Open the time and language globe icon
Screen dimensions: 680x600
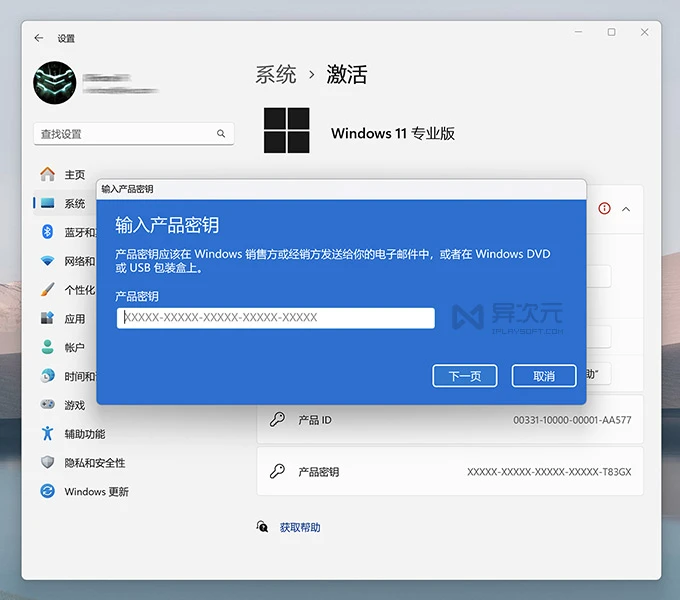47,376
